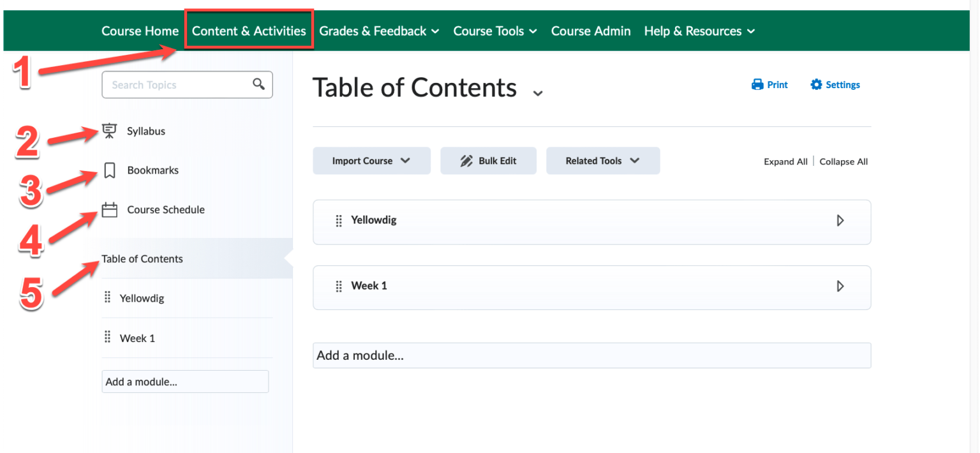
Task: Click the search magnifying glass icon
Action: point(258,84)
